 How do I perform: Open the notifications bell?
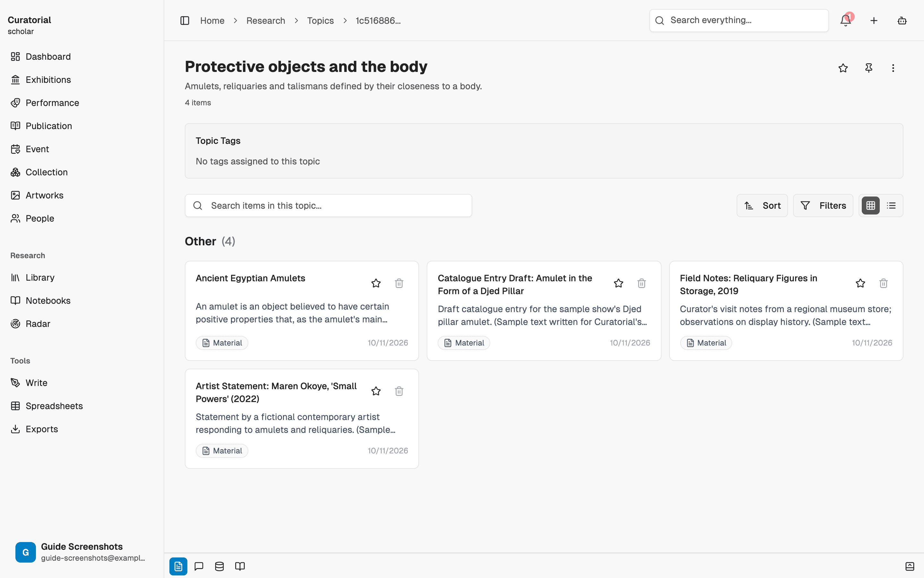pos(846,21)
